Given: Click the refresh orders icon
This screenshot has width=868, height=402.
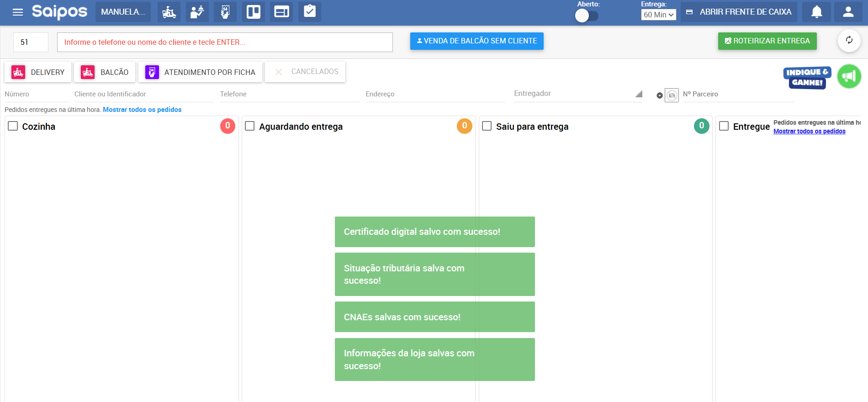Looking at the screenshot, I should tap(849, 41).
